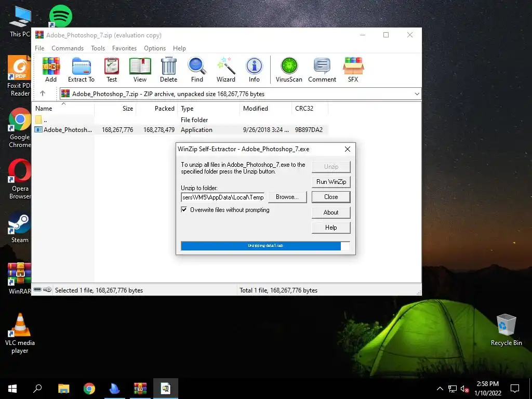
Task: Click the Test archive icon
Action: point(112,70)
